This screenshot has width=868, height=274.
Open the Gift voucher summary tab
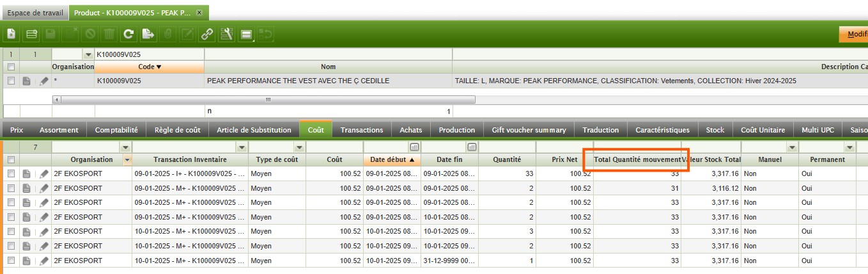(x=529, y=130)
